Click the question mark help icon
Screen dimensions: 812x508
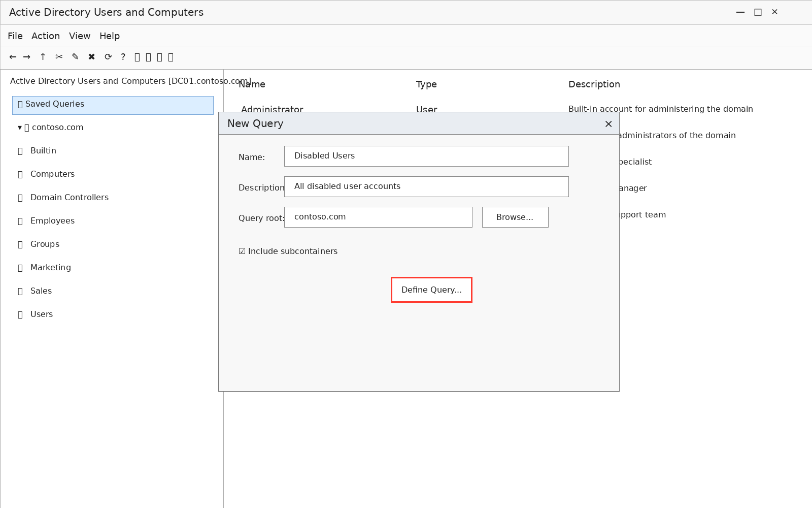pos(123,57)
